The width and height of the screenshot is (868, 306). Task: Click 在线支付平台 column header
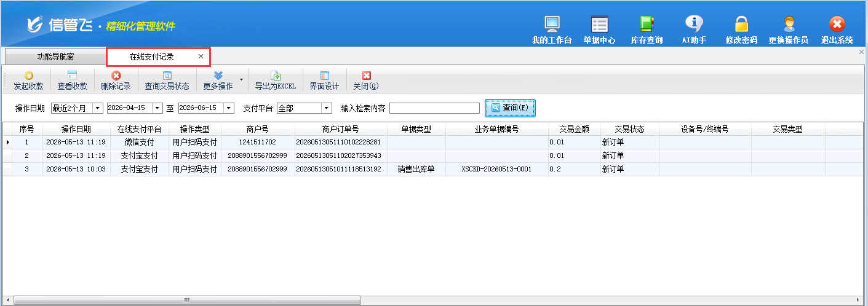[x=140, y=129]
